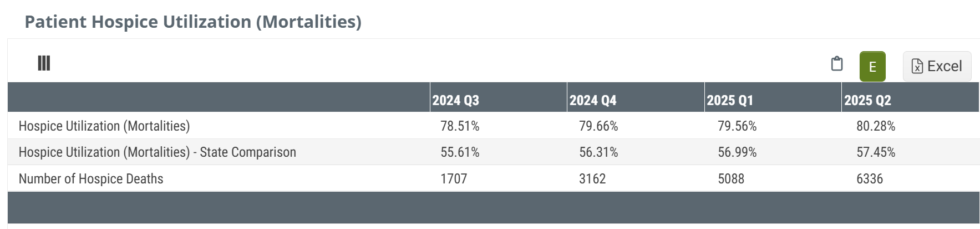Open the column chooser bars icon

(44, 63)
